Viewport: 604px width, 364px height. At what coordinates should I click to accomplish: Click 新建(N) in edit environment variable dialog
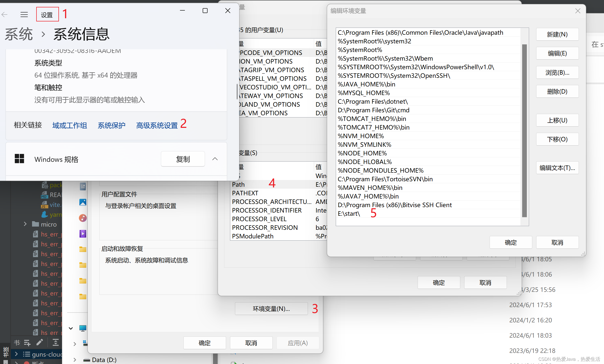[x=557, y=34]
